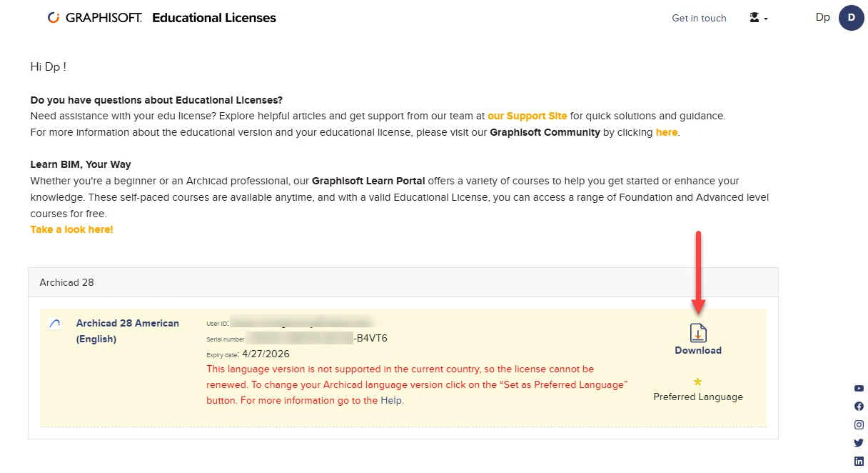The image size is (868, 473).
Task: Click the D user avatar circle
Action: point(852,17)
